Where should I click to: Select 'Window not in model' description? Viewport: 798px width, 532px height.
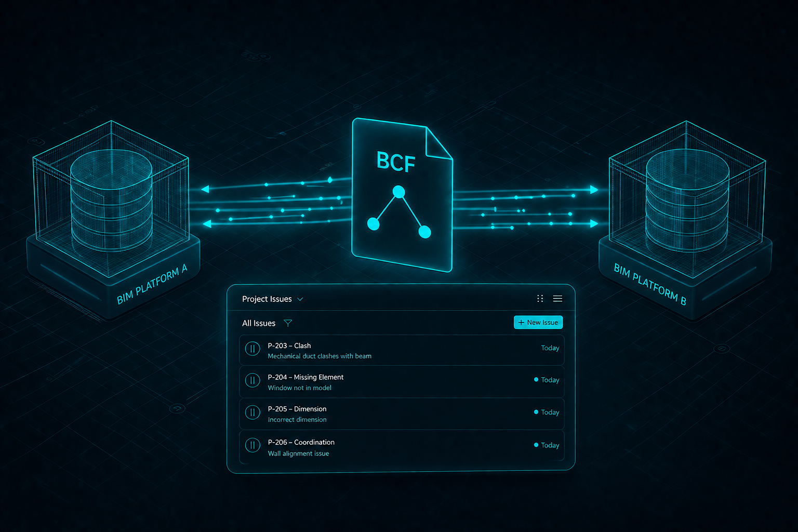pyautogui.click(x=300, y=388)
